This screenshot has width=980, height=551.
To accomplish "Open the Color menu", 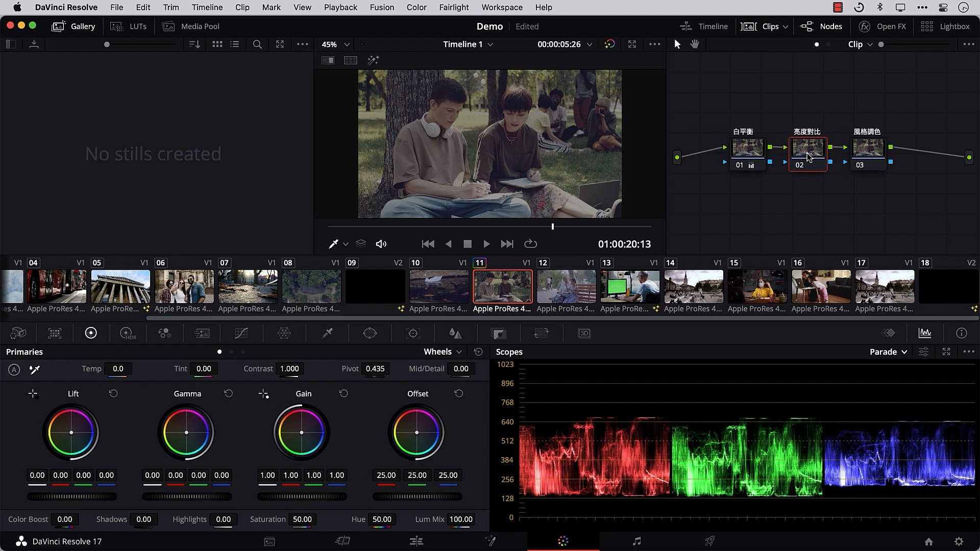I will click(416, 7).
